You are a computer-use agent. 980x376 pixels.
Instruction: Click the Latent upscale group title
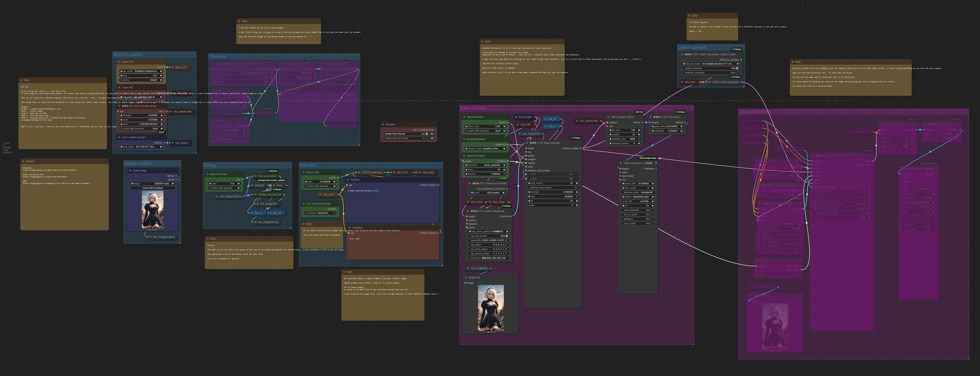coord(692,47)
